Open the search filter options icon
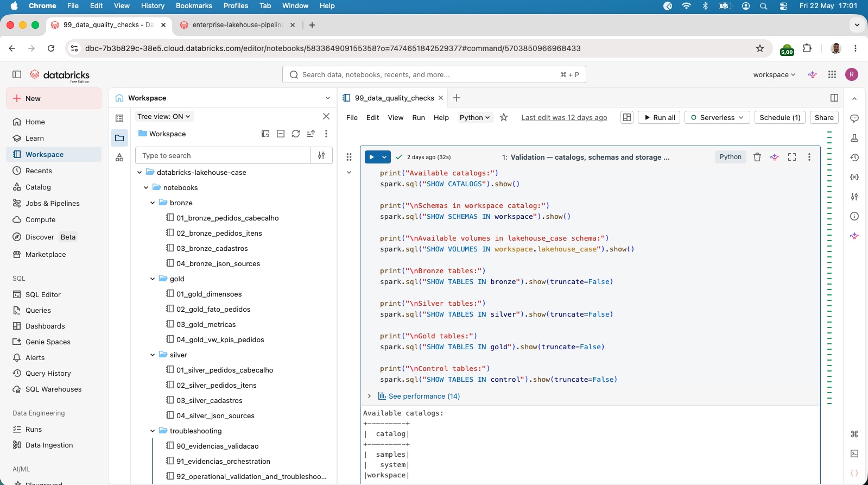 321,155
